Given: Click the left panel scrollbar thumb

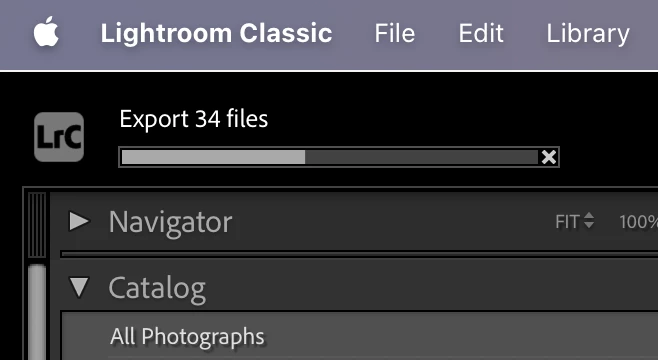Looking at the screenshot, I should click(37, 312).
